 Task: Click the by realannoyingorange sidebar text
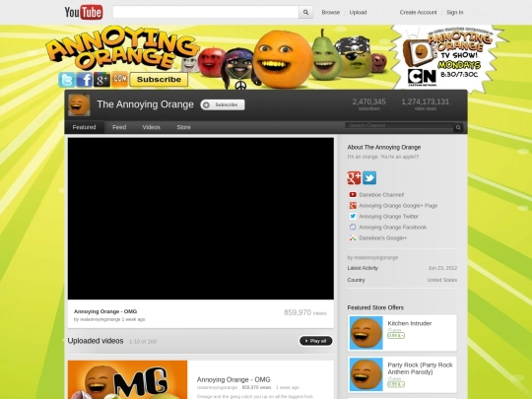tap(372, 257)
